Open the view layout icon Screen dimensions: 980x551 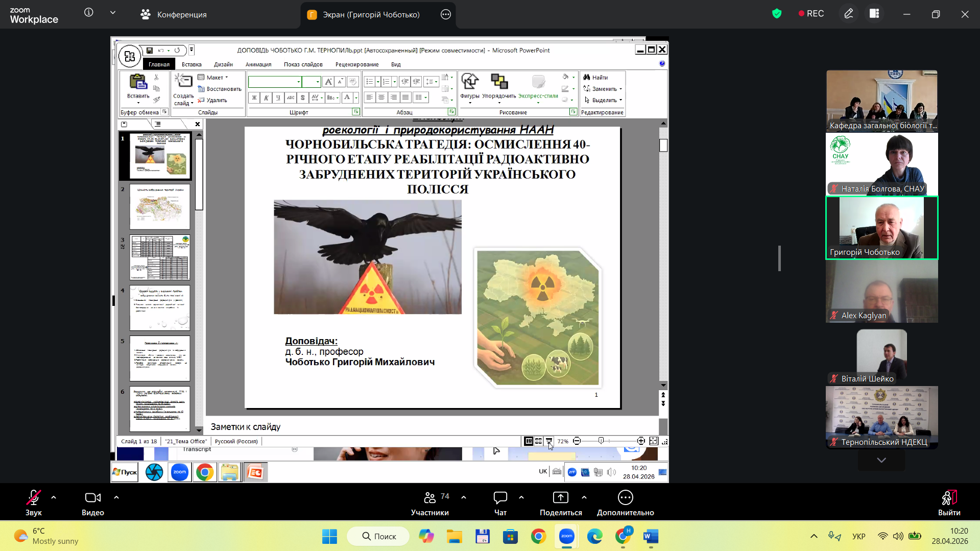tap(874, 14)
